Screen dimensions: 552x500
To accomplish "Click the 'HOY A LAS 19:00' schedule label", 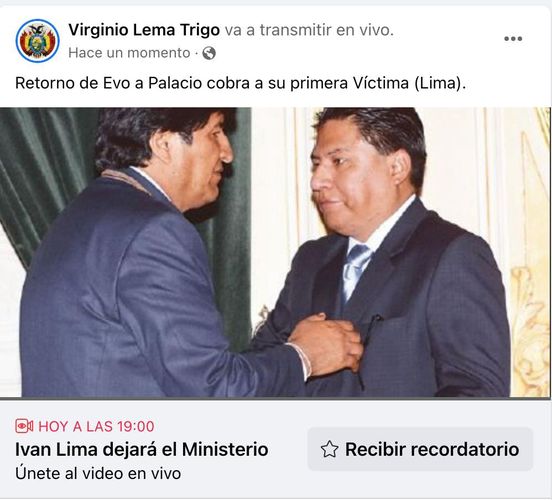I will (96, 426).
